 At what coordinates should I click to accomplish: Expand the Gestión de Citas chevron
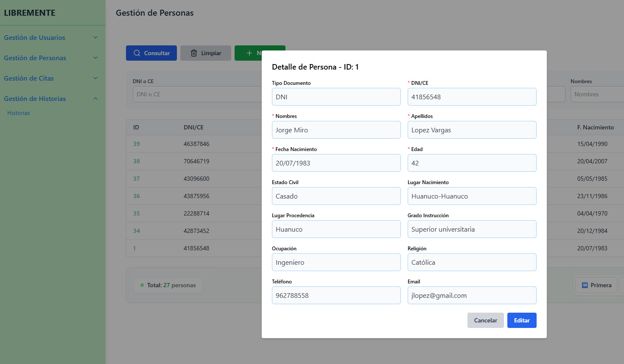(x=95, y=78)
